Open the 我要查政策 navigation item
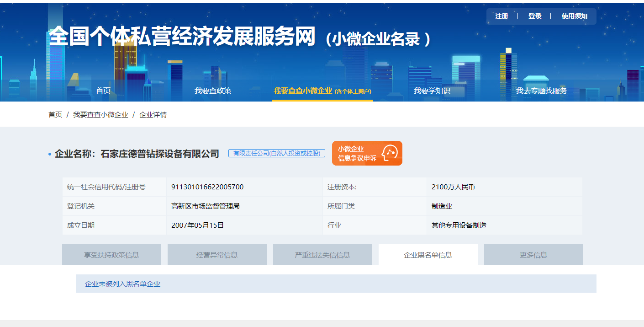 click(213, 91)
